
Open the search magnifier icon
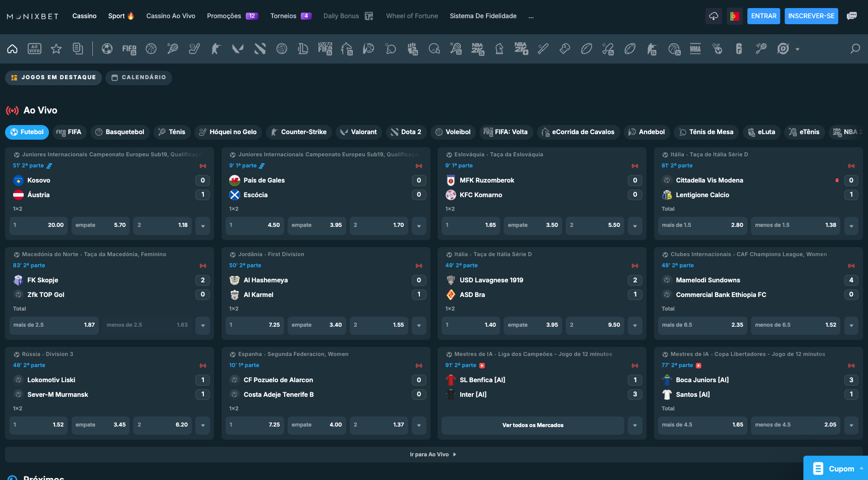(855, 49)
